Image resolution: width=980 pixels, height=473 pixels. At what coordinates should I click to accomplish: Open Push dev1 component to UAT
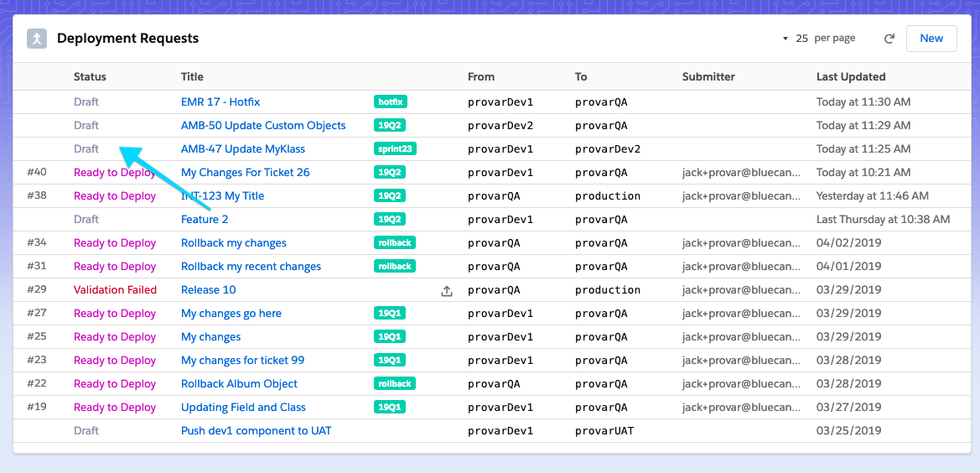[x=256, y=431]
